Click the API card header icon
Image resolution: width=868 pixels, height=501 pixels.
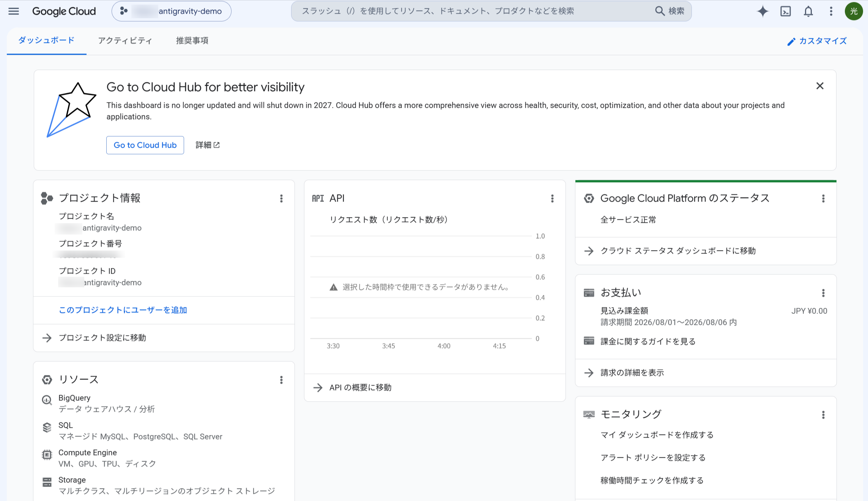click(318, 198)
